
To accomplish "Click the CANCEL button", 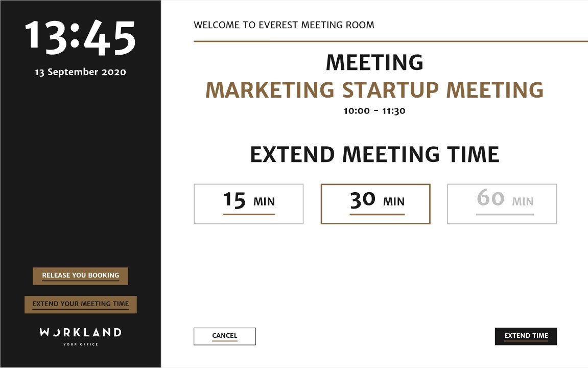I will pos(224,336).
